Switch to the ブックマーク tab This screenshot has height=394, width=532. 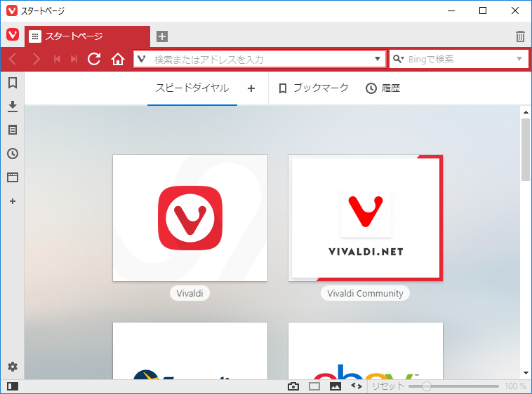pyautogui.click(x=313, y=88)
